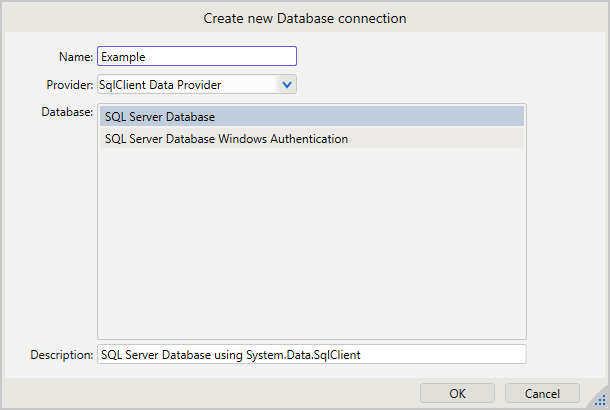Click the 'Provider:' label
610x410 pixels.
(x=69, y=85)
